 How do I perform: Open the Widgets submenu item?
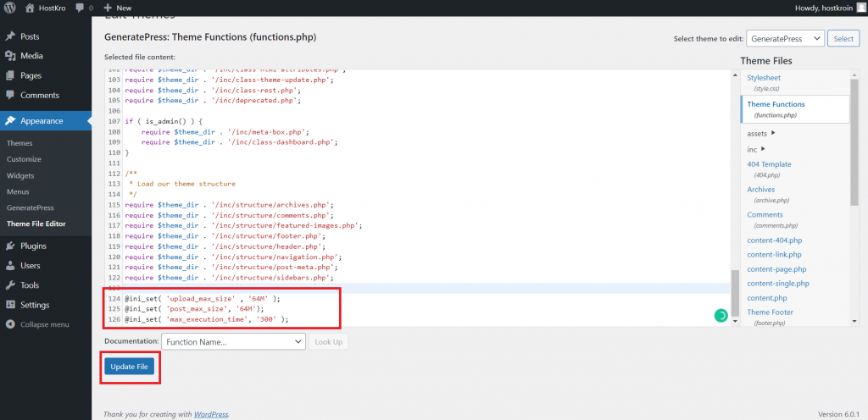click(x=20, y=176)
